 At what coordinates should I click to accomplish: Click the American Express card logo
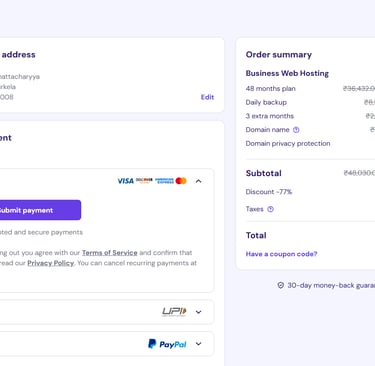[164, 181]
